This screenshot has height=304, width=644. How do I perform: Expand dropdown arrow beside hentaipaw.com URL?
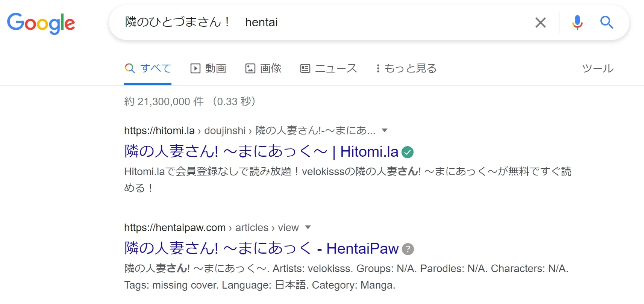click(308, 227)
